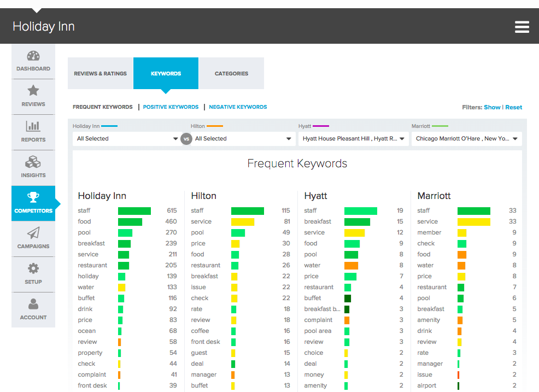Image resolution: width=539 pixels, height=392 pixels.
Task: Click the Dashboard gauge icon
Action: coord(33,56)
